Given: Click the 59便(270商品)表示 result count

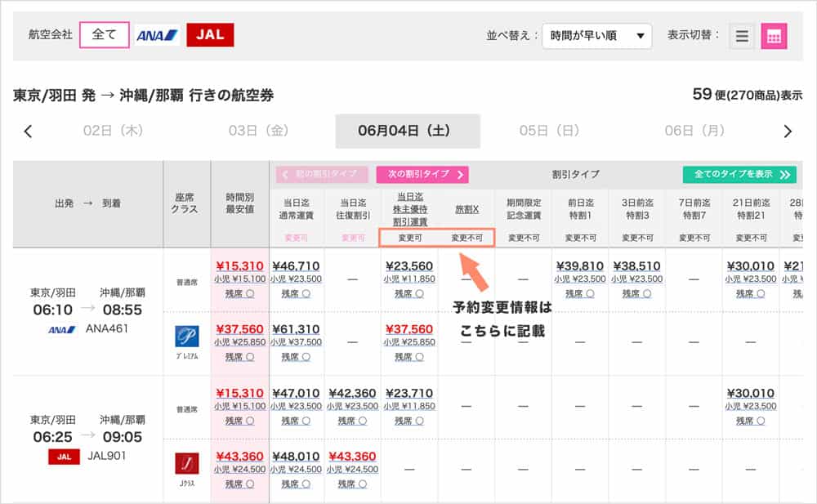Looking at the screenshot, I should [748, 95].
